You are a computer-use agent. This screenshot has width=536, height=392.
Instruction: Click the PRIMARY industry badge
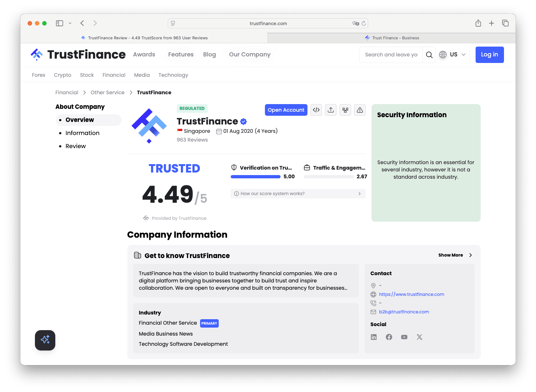click(209, 323)
